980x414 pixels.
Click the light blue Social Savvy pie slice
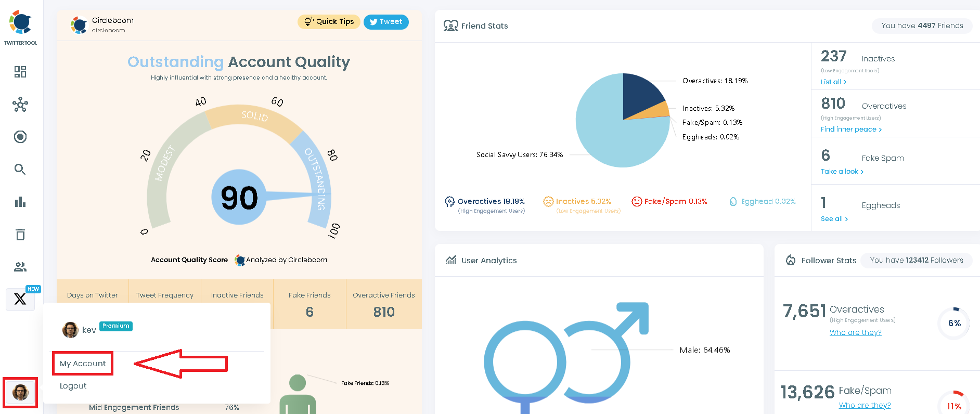coord(609,130)
